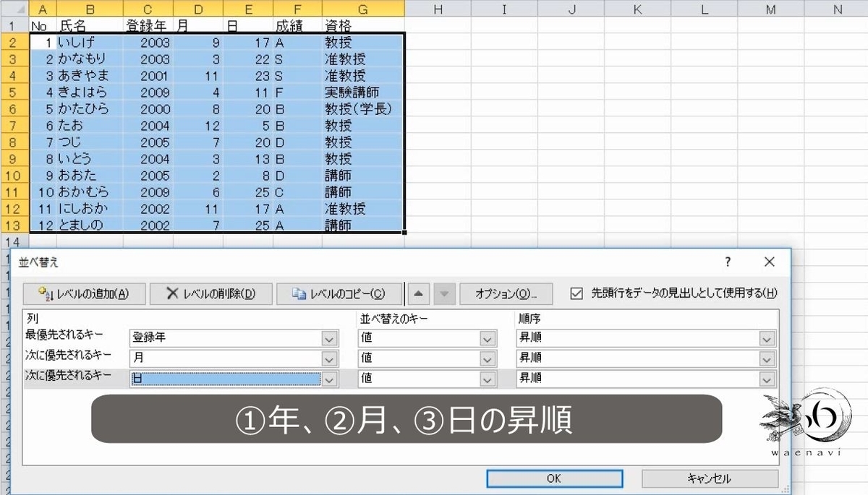Screen dimensions: 868x495
Task: Click the cell containing 教授(学長)
Action: (x=363, y=108)
